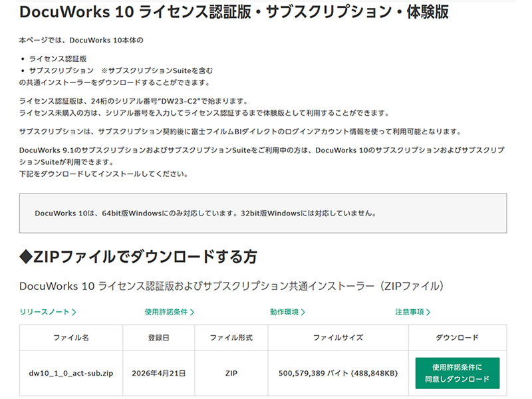Click the page title DocuWorks 10 ライセンス認証版

click(234, 12)
